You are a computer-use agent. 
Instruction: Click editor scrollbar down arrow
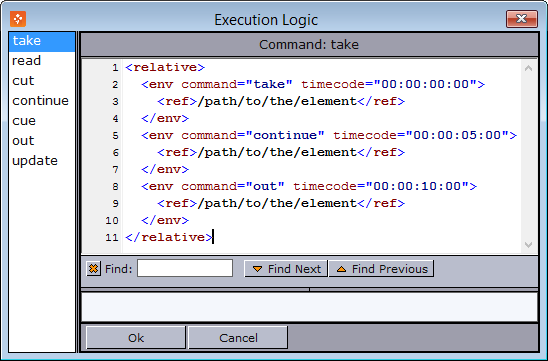[x=528, y=245]
